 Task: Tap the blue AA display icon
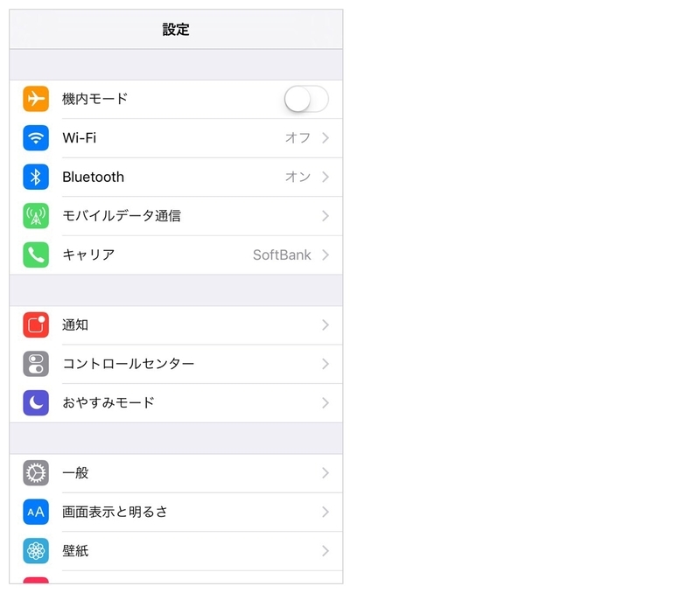pyautogui.click(x=36, y=512)
